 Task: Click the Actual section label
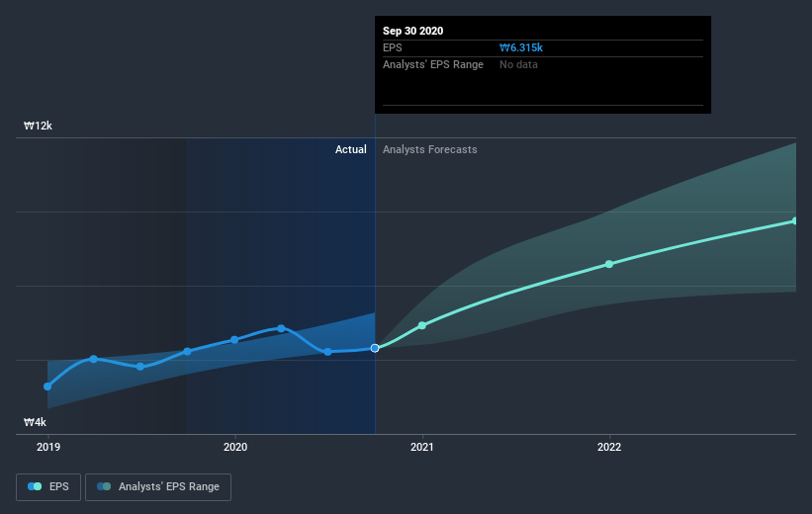click(x=350, y=150)
